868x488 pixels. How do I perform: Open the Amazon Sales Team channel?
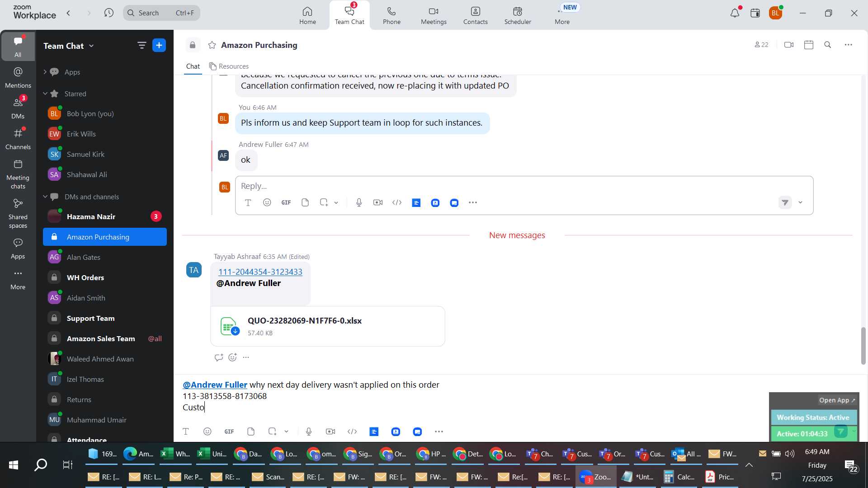click(x=105, y=338)
